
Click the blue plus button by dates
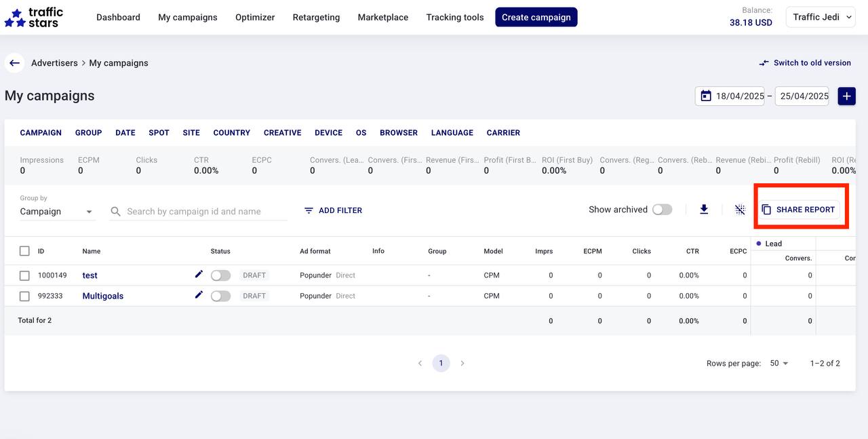846,96
